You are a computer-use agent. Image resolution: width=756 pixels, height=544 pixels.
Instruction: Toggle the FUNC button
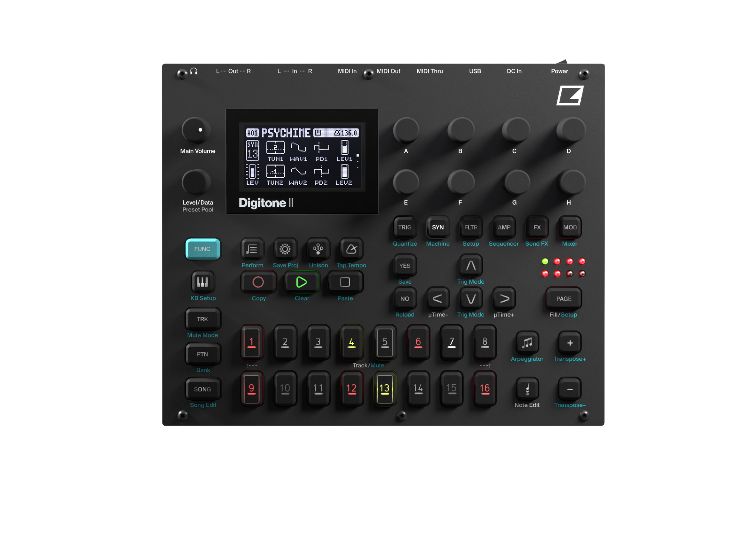click(x=203, y=249)
